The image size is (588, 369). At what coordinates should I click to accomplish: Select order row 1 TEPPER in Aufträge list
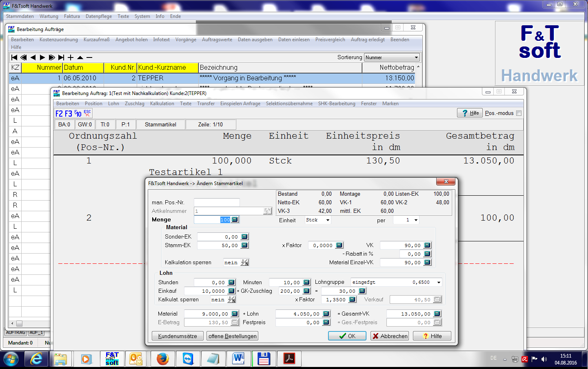(x=212, y=78)
